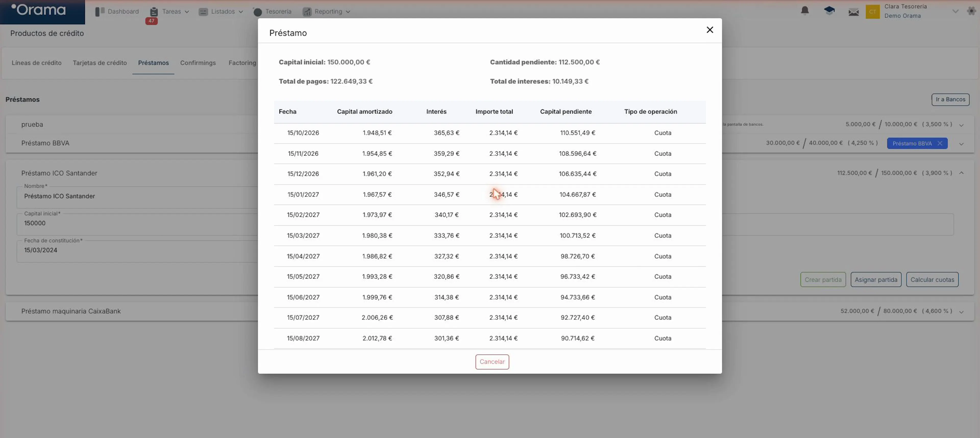Click the Crear partida button
The height and width of the screenshot is (438, 980).
coord(823,279)
